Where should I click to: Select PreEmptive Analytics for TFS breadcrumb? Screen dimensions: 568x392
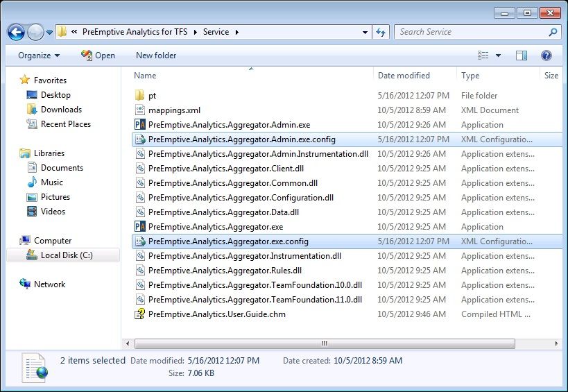click(135, 32)
